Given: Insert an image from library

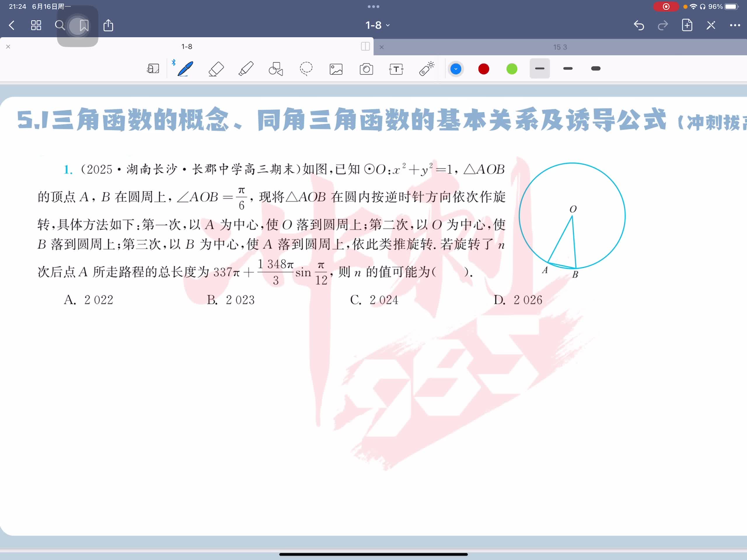Looking at the screenshot, I should (336, 69).
